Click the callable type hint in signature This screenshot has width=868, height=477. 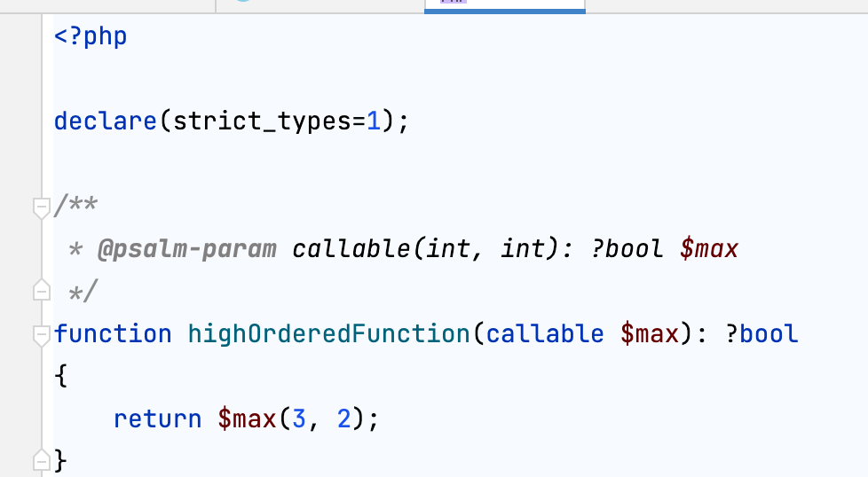pos(545,334)
